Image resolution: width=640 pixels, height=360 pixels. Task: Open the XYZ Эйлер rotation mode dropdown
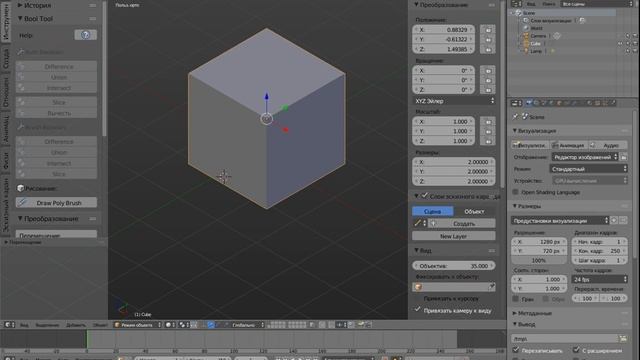click(454, 101)
